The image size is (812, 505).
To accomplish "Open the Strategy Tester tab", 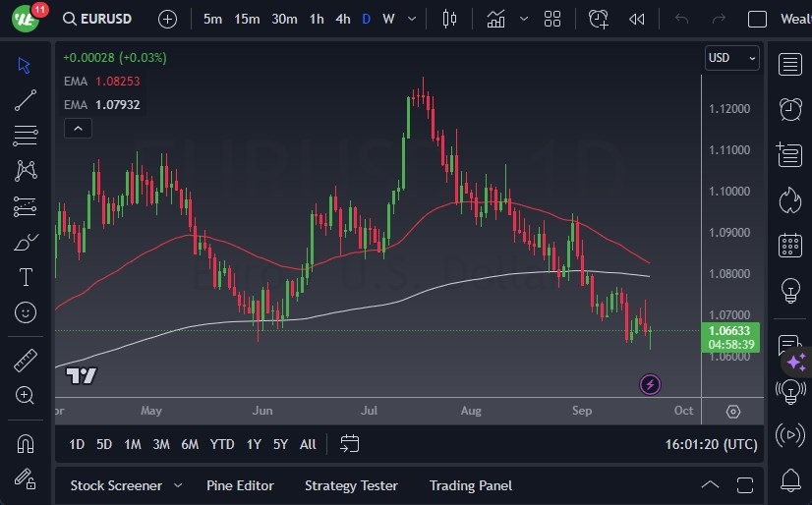I will coord(351,485).
